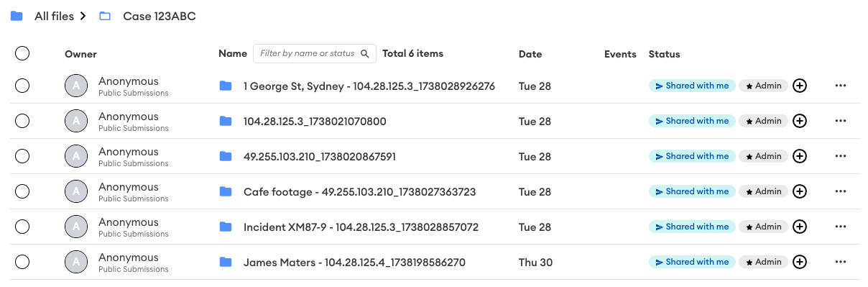Click Shared with me badge on 1 George St row
This screenshot has width=868, height=287.
point(693,86)
